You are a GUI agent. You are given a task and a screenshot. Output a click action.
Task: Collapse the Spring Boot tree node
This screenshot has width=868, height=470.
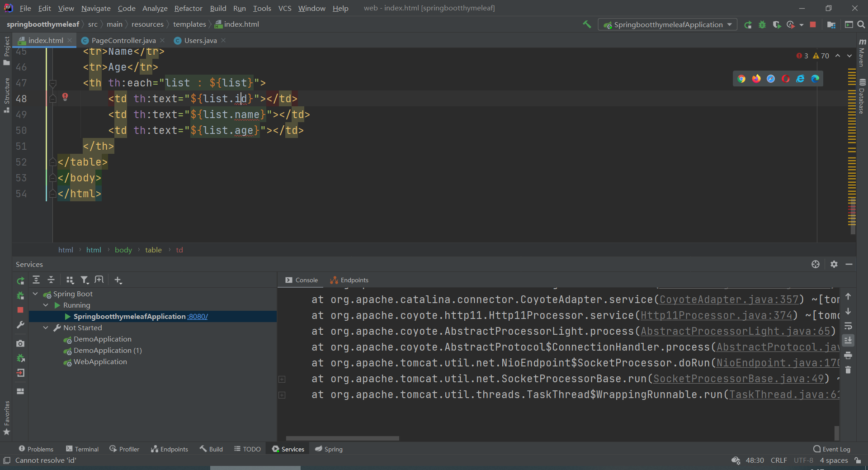[x=35, y=294]
